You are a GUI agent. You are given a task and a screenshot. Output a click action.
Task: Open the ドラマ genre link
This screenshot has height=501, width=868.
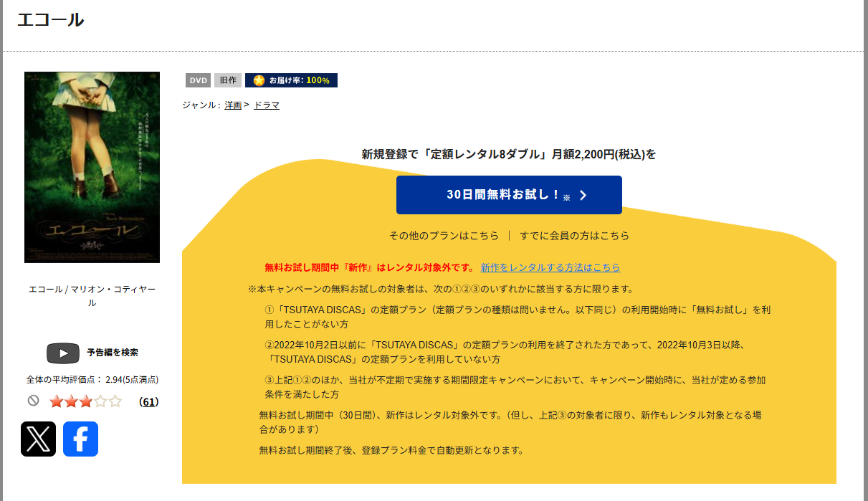pyautogui.click(x=267, y=105)
